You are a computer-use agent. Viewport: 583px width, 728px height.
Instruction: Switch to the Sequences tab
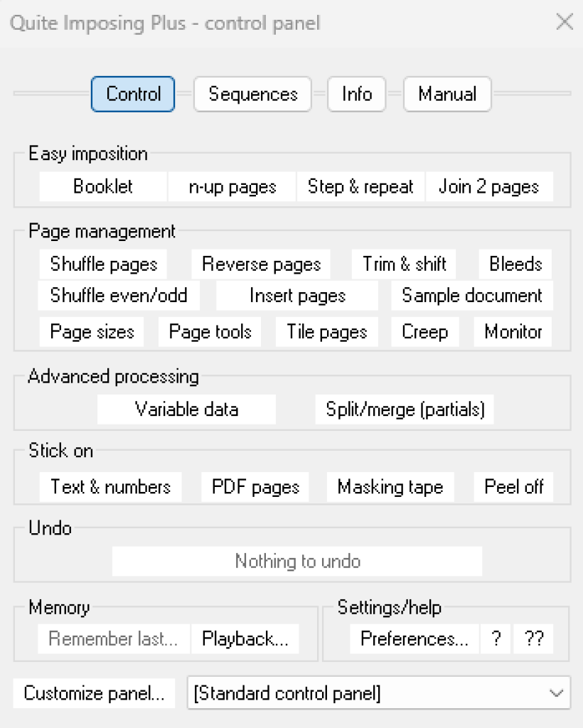252,95
